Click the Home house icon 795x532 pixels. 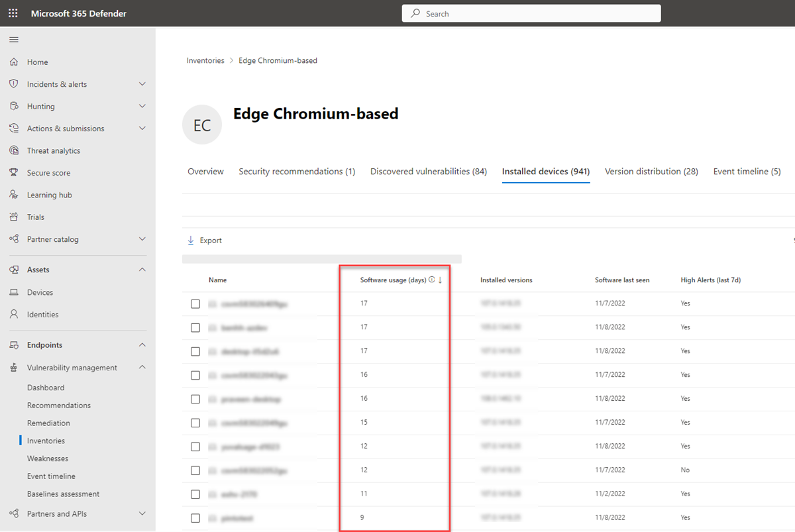14,62
